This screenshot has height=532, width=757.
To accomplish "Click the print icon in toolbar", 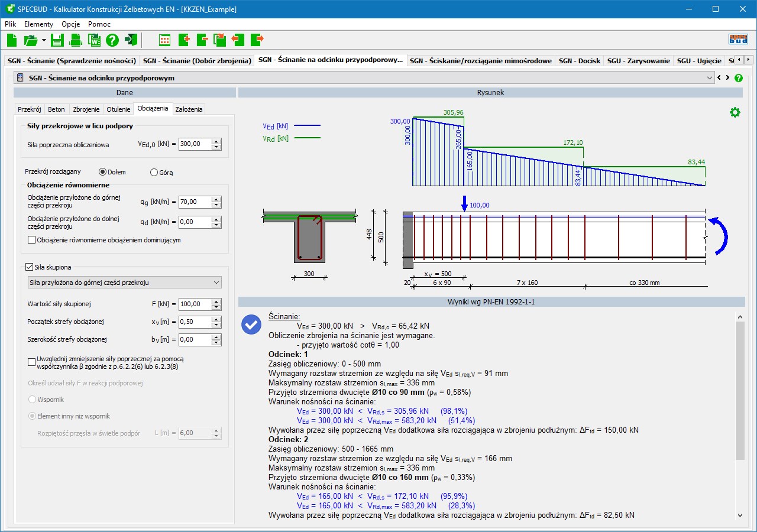I will point(76,40).
